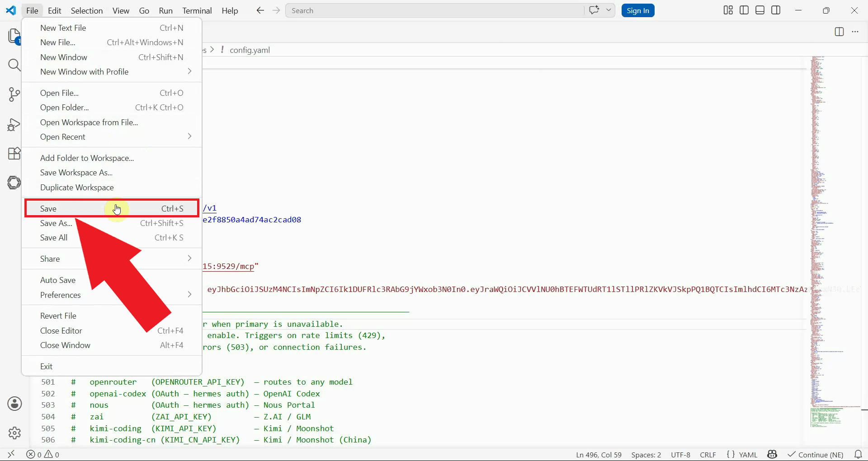Click the title bar Search field
This screenshot has width=868, height=461.
[x=434, y=10]
